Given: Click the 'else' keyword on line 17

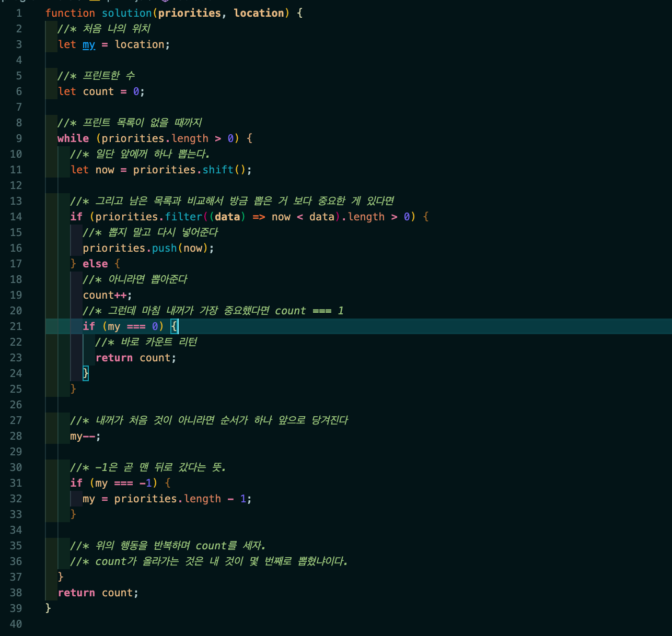Looking at the screenshot, I should coord(95,264).
